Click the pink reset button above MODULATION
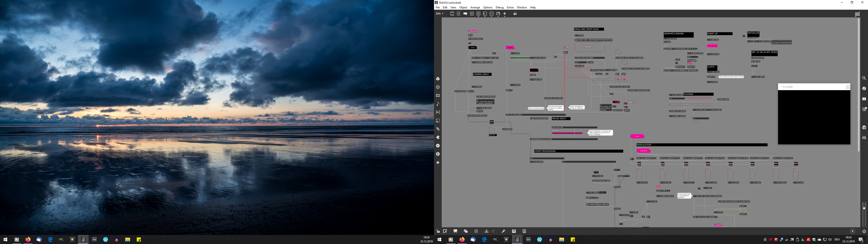The image size is (868, 244). click(x=637, y=136)
